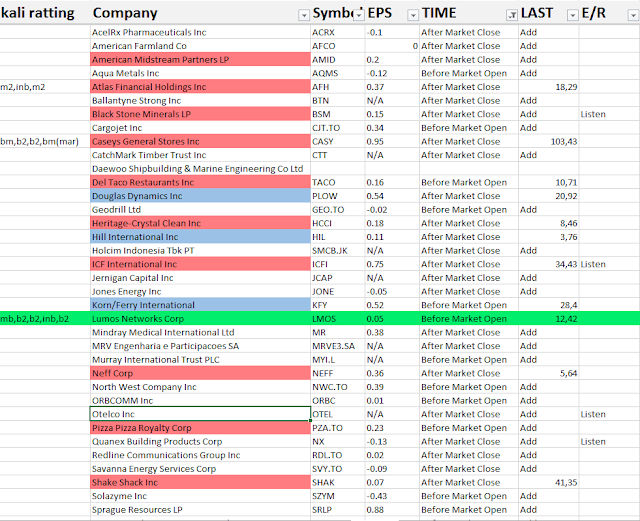Image resolution: width=640 pixels, height=521 pixels.
Task: Open the Company column filter dropdown
Action: 304,15
